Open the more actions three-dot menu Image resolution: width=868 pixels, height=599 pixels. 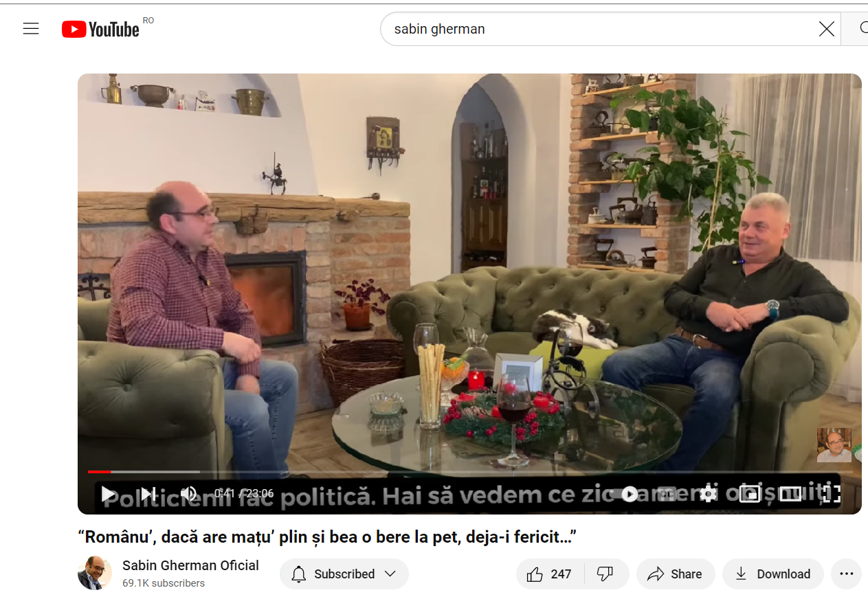[846, 574]
